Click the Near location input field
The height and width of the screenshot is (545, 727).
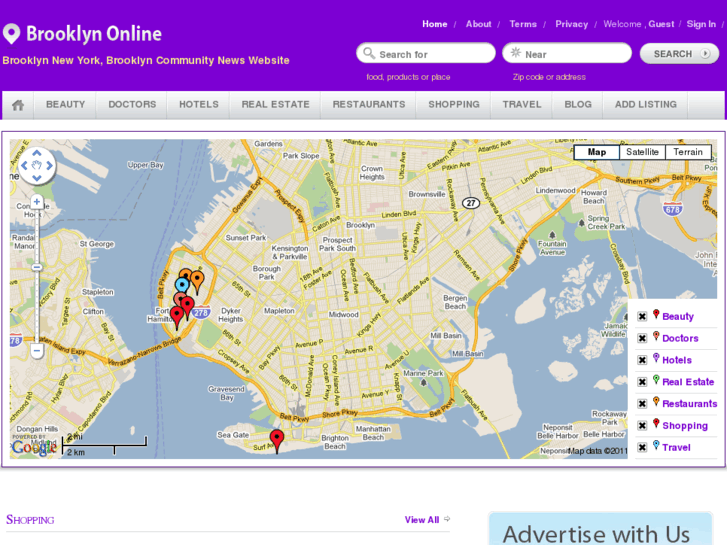pyautogui.click(x=567, y=53)
